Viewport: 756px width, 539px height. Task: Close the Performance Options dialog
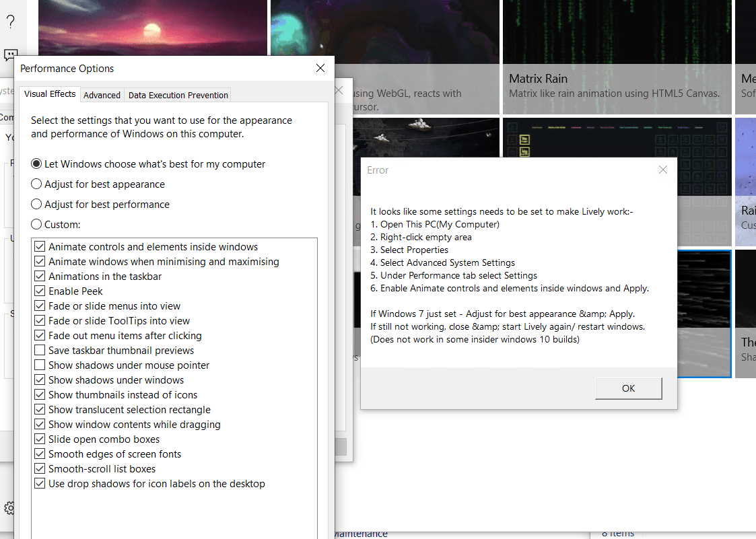pyautogui.click(x=320, y=68)
